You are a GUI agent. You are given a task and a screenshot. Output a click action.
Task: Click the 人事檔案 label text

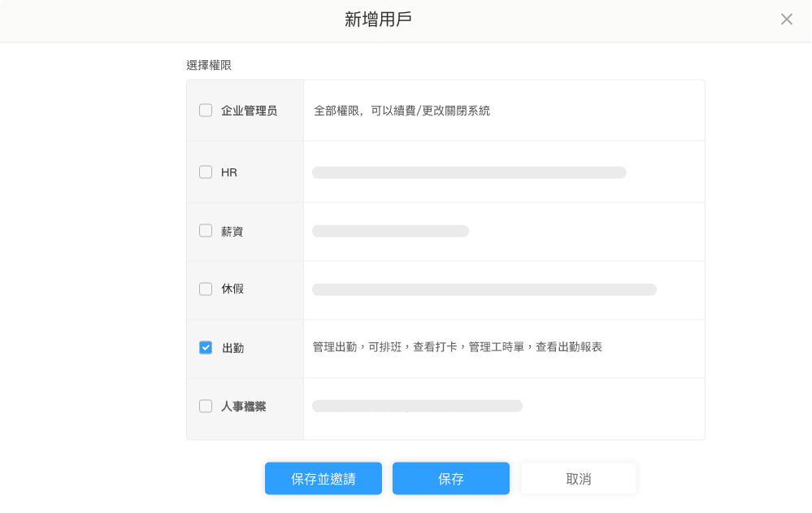(243, 406)
